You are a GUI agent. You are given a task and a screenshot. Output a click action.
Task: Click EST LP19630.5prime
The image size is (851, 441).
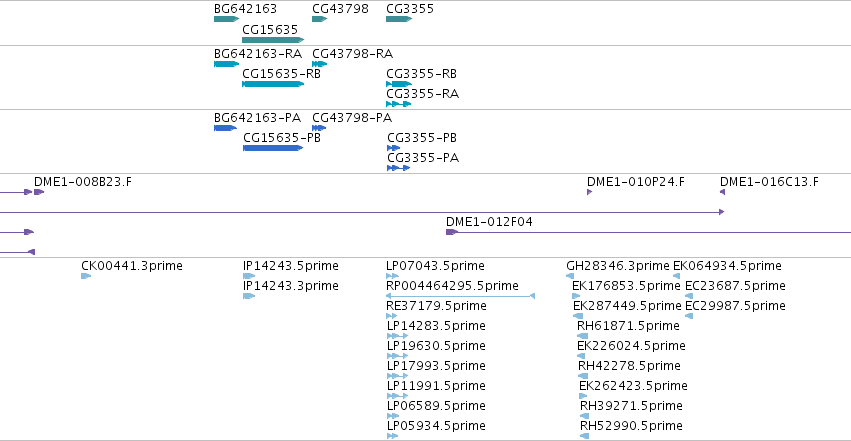point(397,356)
